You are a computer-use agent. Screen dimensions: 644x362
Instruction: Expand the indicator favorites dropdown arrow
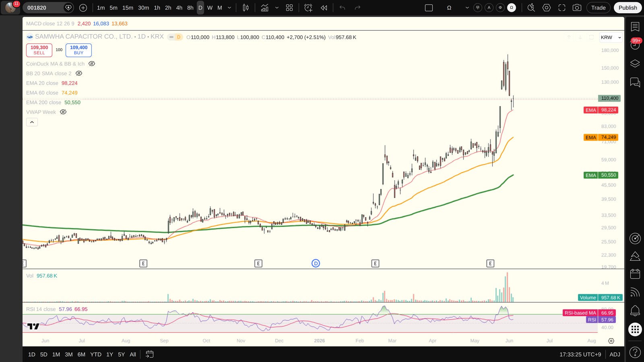(277, 8)
